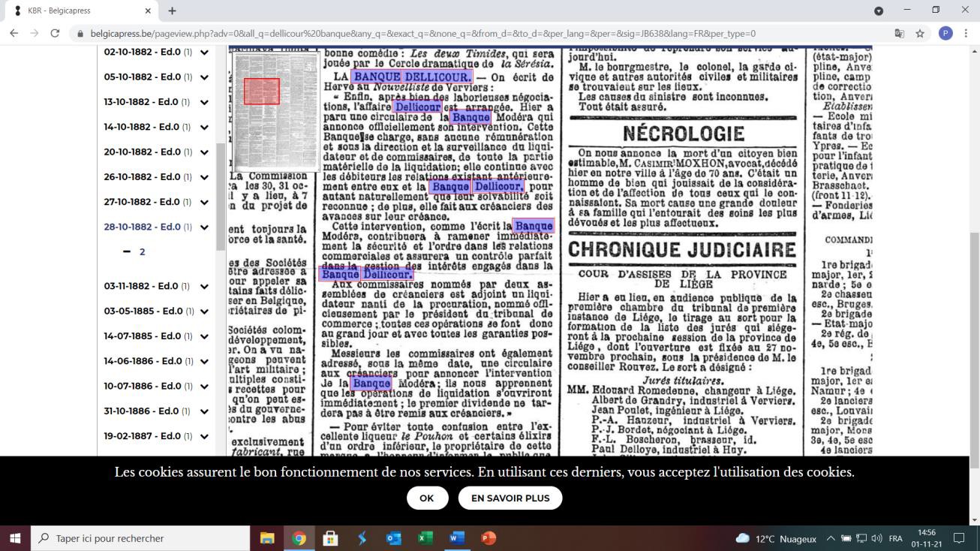Reload the page with the refresh icon
This screenshot has height=551, width=980.
pyautogui.click(x=55, y=33)
